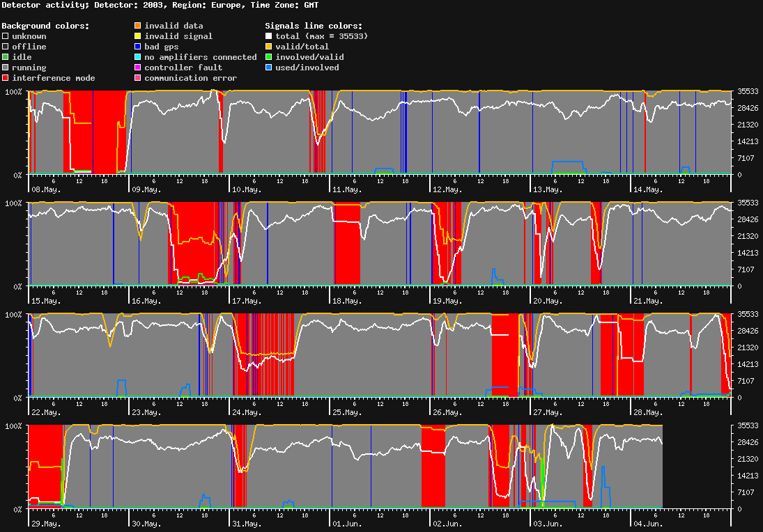Click the '04.Jun.' date label
763x532 pixels.
pyautogui.click(x=648, y=524)
